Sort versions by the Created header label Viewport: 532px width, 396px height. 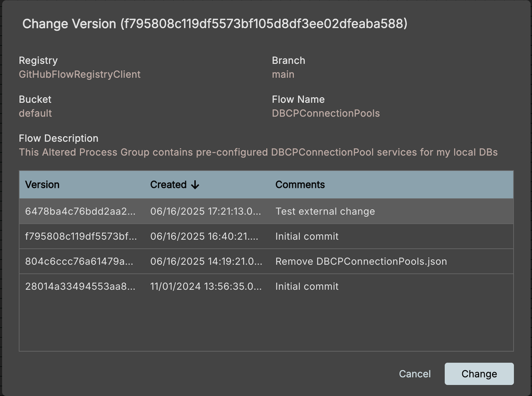point(168,185)
